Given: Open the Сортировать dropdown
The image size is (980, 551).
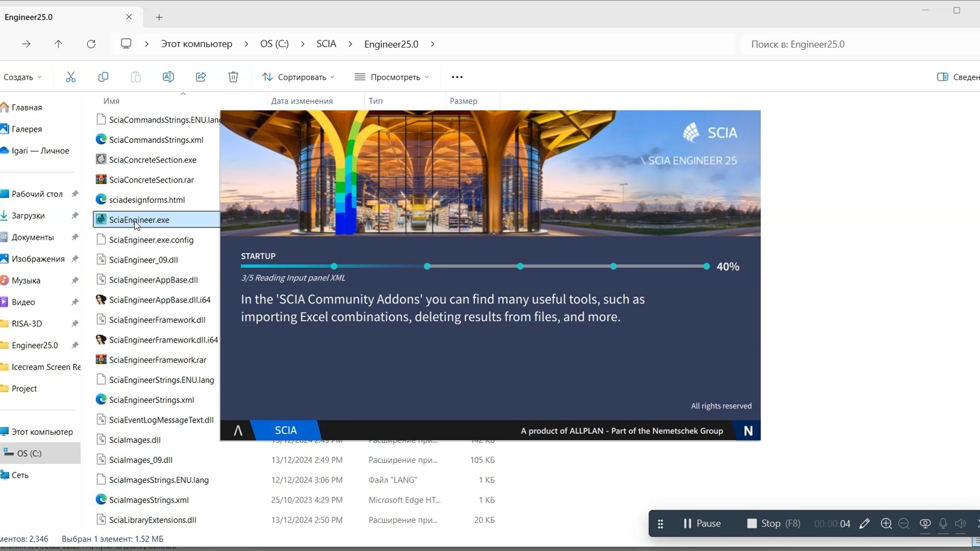Looking at the screenshot, I should (x=299, y=77).
